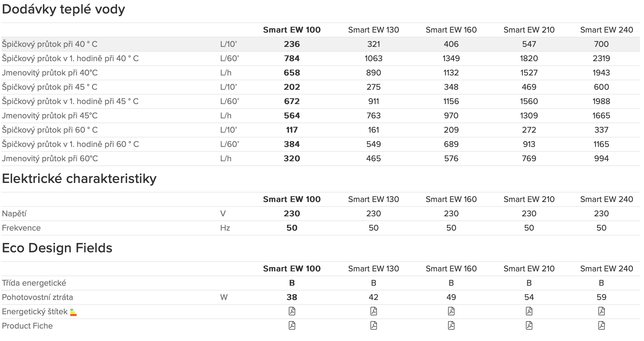
Task: Open Energetický štítek PDF for Smart EW 130
Action: coord(374,311)
